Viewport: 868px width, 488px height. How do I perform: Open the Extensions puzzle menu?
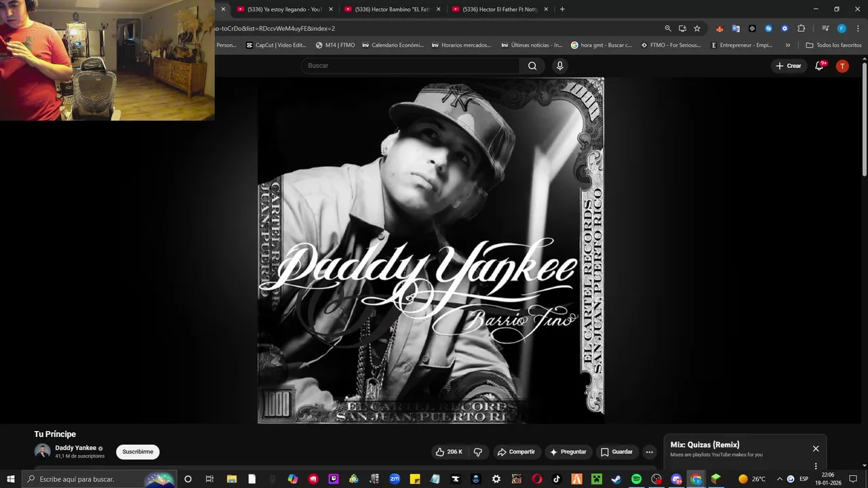point(801,28)
